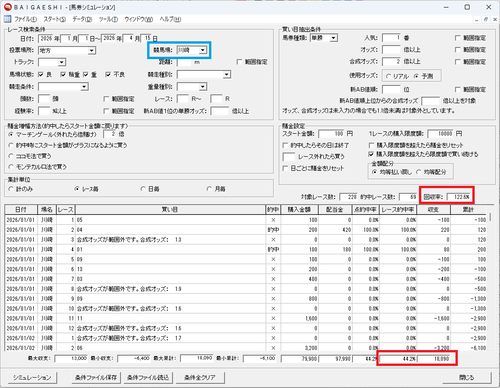Screen dimensions: 500x388
Task: Click the document icon left of ファイル menu
Action: tap(7, 19)
